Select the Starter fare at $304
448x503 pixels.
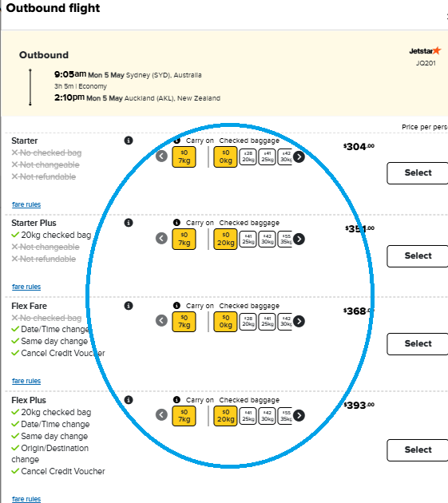coord(418,173)
